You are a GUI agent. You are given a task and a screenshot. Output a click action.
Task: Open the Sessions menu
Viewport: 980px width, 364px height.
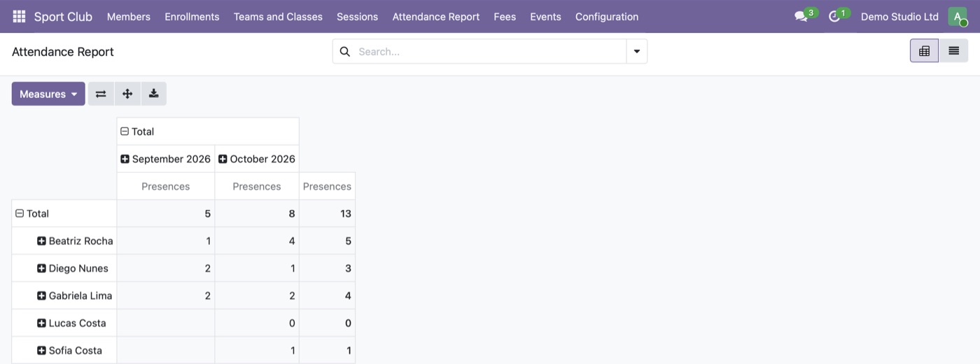[357, 16]
